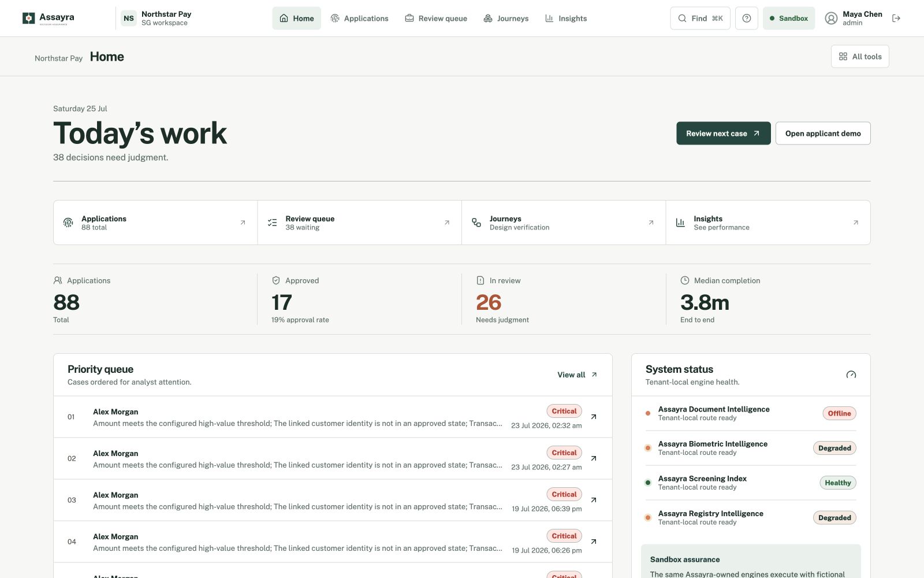Click the help question mark icon
Screen dimensions: 924x578
[x=747, y=18]
